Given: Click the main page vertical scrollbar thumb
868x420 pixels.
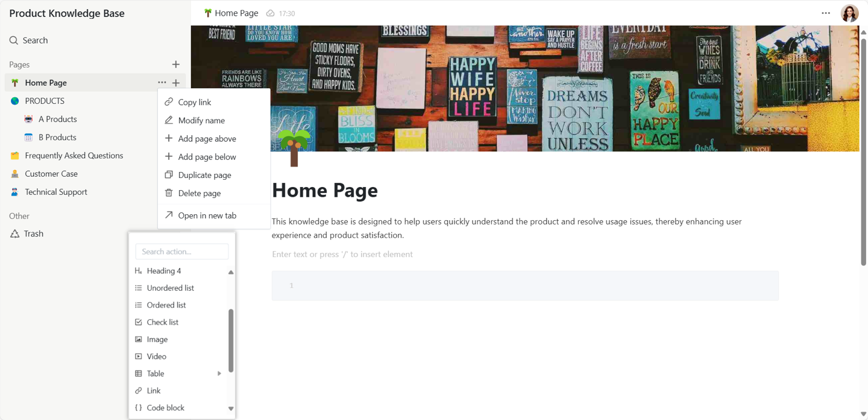Looking at the screenshot, I should pyautogui.click(x=863, y=151).
